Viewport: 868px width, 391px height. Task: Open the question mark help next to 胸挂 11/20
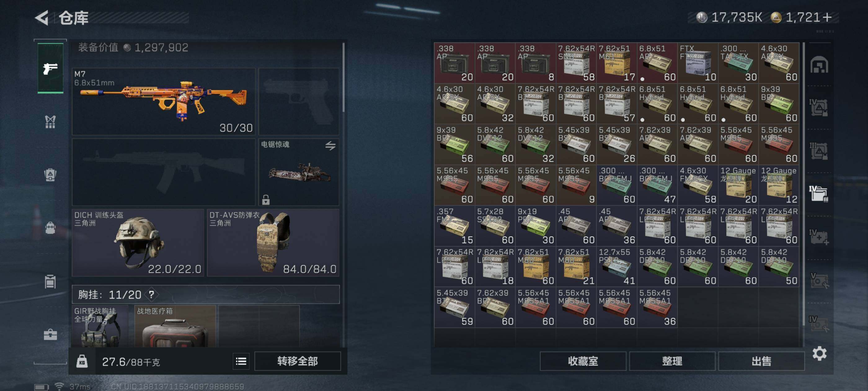152,294
